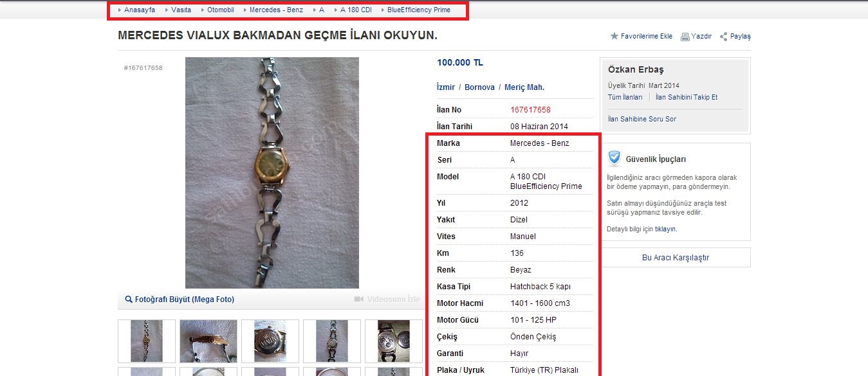The width and height of the screenshot is (868, 376).
Task: Click the printer icon next to Yazdır
Action: (685, 37)
